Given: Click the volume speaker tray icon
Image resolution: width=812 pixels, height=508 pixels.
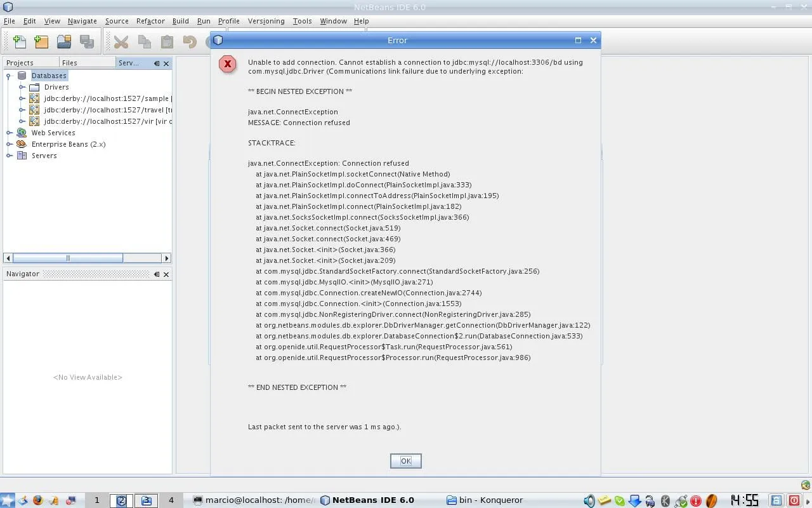Looking at the screenshot, I should 589,501.
